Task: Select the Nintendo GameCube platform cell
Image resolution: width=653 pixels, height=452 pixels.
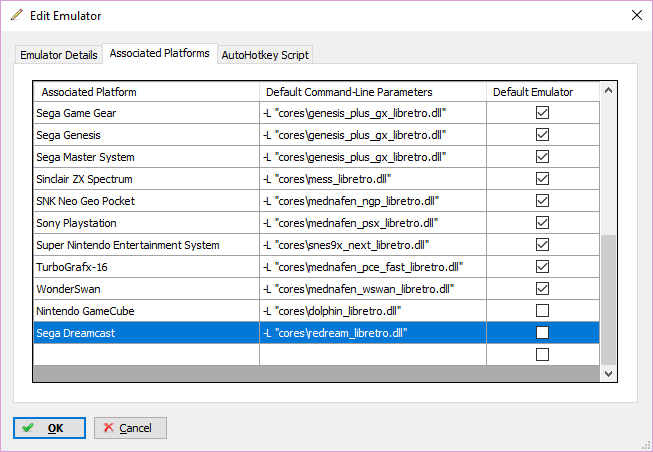Action: [x=146, y=311]
